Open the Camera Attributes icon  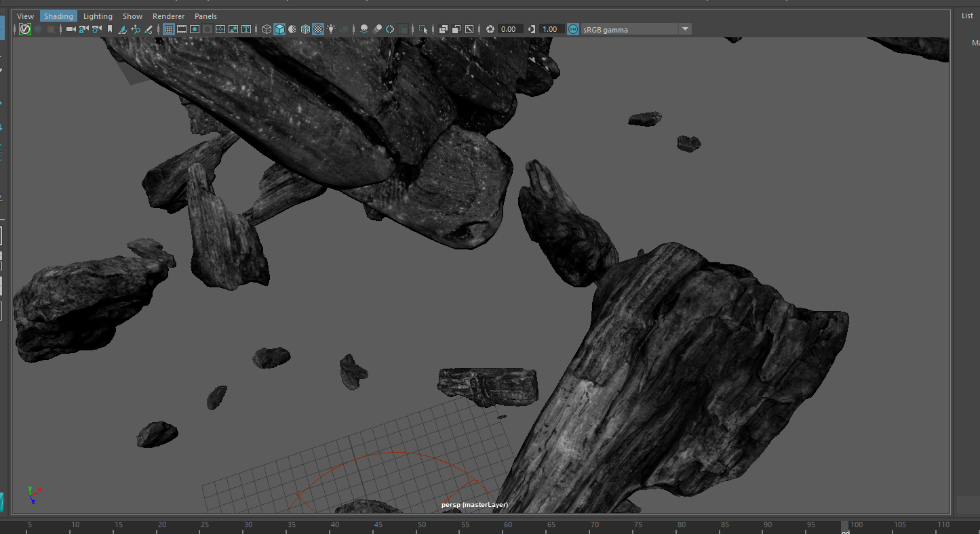point(96,29)
